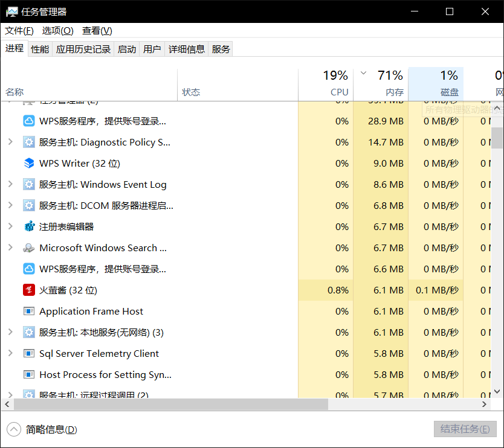Sort by the 状态 column header
The image size is (504, 448).
238,85
